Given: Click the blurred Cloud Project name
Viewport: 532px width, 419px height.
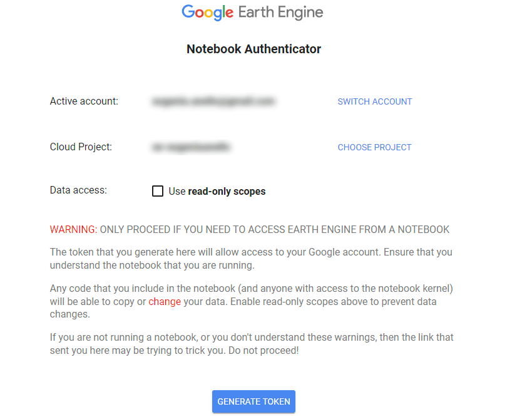Looking at the screenshot, I should pyautogui.click(x=191, y=147).
